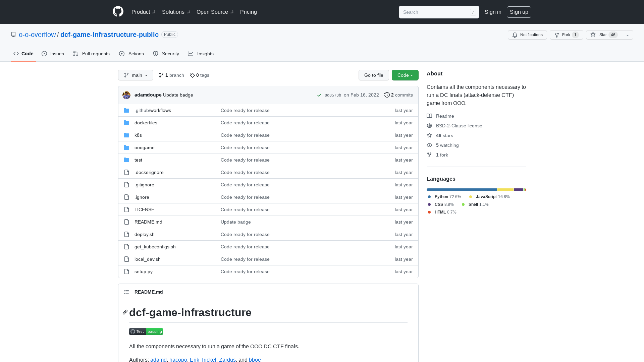Open the README.md file

[148, 222]
